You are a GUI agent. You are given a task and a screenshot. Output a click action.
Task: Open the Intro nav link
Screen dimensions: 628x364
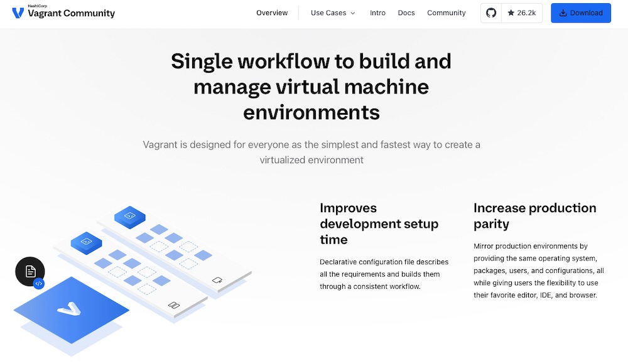pos(377,13)
